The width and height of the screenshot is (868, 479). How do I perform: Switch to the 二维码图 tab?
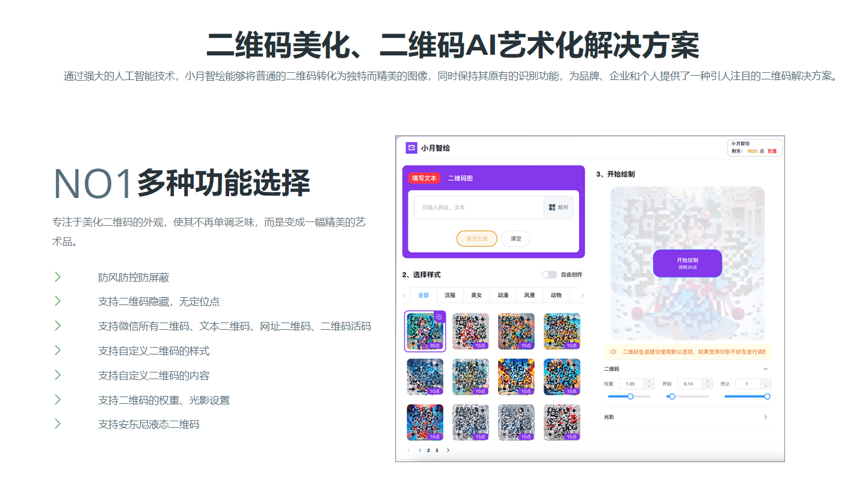tap(460, 178)
